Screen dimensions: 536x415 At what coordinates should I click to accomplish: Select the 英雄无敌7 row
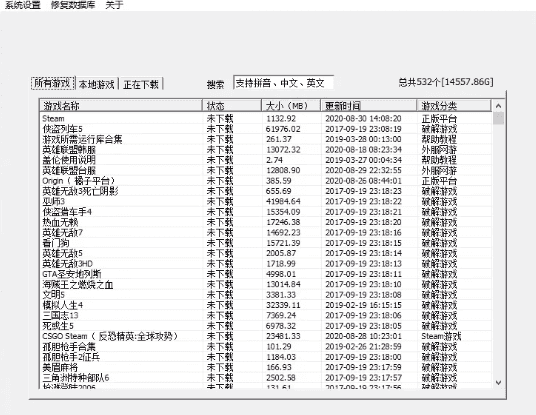[266, 233]
